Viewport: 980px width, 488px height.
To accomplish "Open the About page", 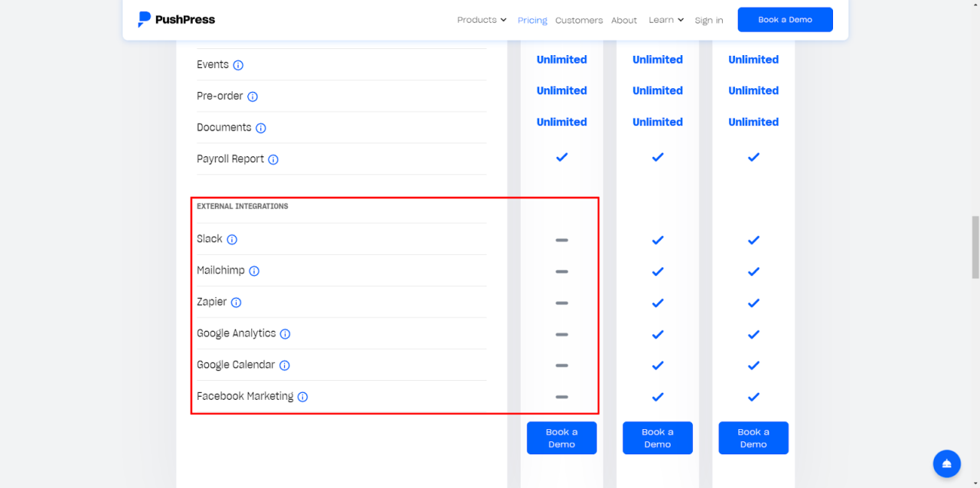I will coord(624,21).
